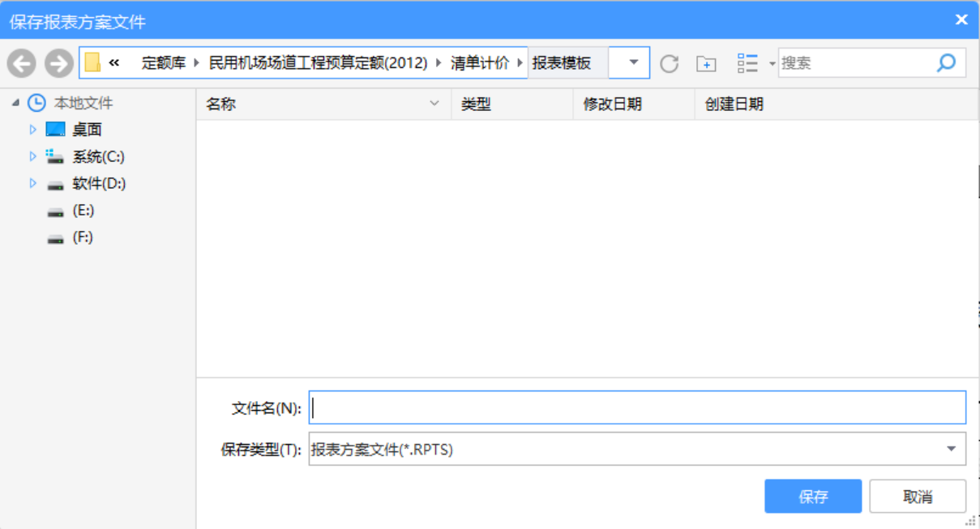Click the 取消 button
The image size is (980, 529).
click(x=917, y=497)
